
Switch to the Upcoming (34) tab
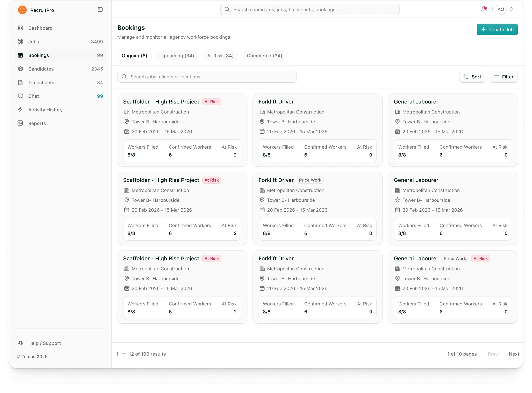177,56
